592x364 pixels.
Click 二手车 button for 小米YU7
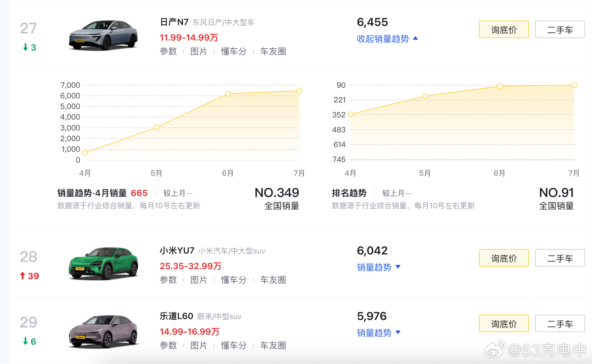pos(560,258)
